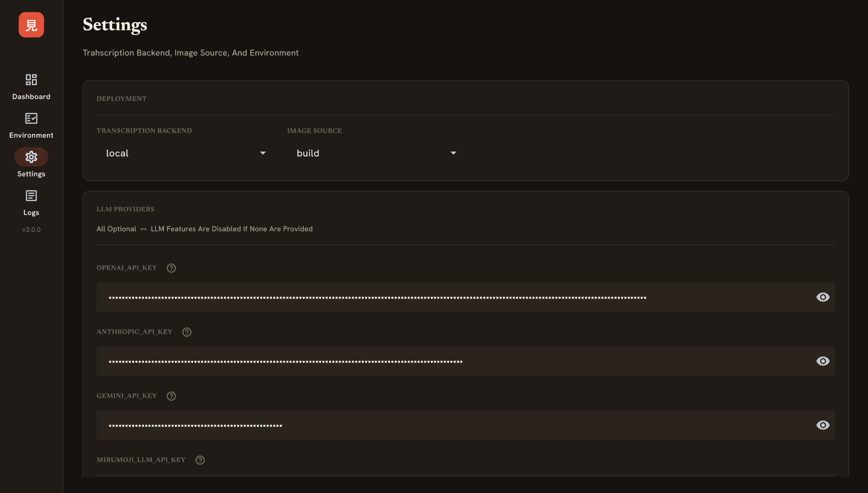The height and width of the screenshot is (493, 868).
Task: Unmask the GEMINI_API_KEY with eye icon
Action: [823, 425]
